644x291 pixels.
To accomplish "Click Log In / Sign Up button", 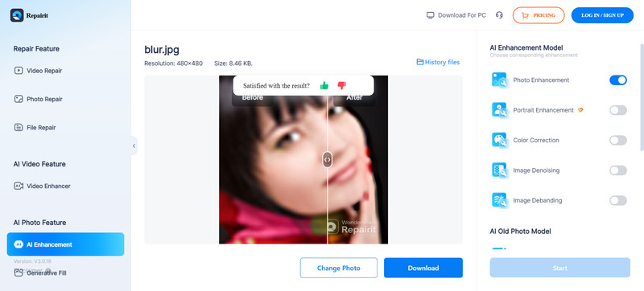I will [x=602, y=15].
